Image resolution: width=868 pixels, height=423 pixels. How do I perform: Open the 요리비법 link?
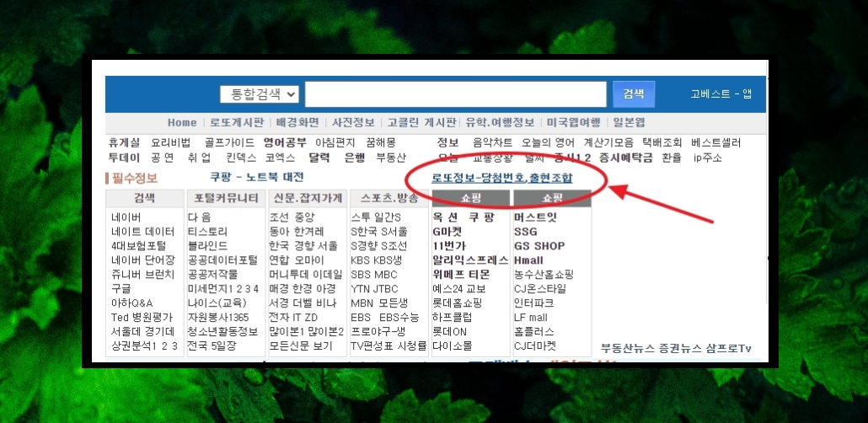(170, 143)
